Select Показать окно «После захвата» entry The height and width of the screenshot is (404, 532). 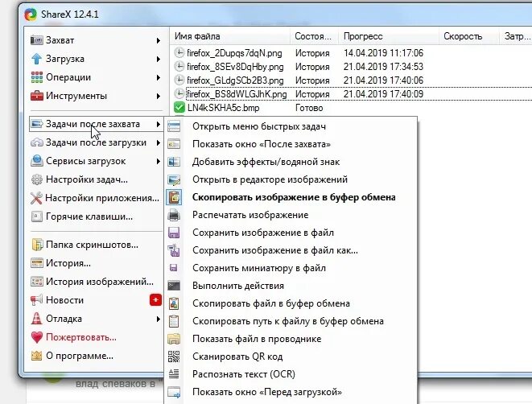tap(292, 144)
